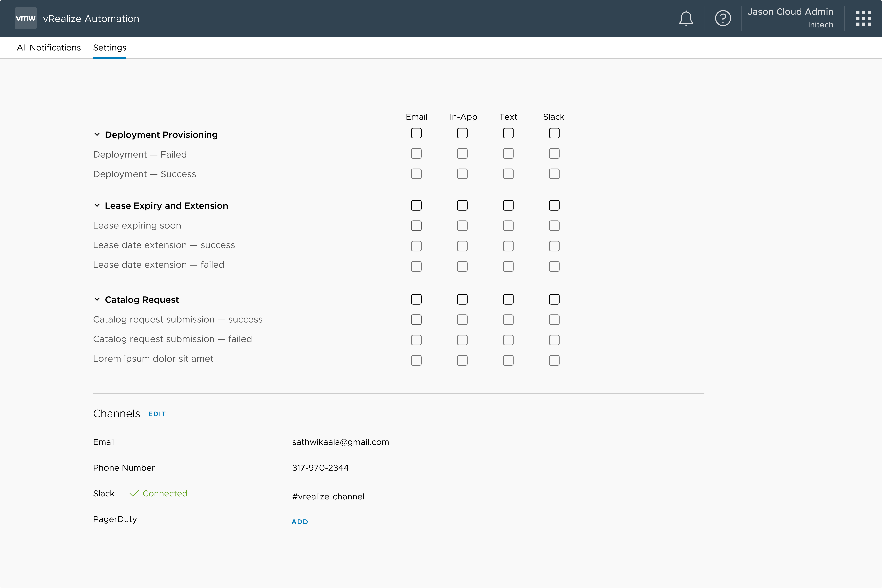Click the Deployment — Failed row label

point(140,154)
